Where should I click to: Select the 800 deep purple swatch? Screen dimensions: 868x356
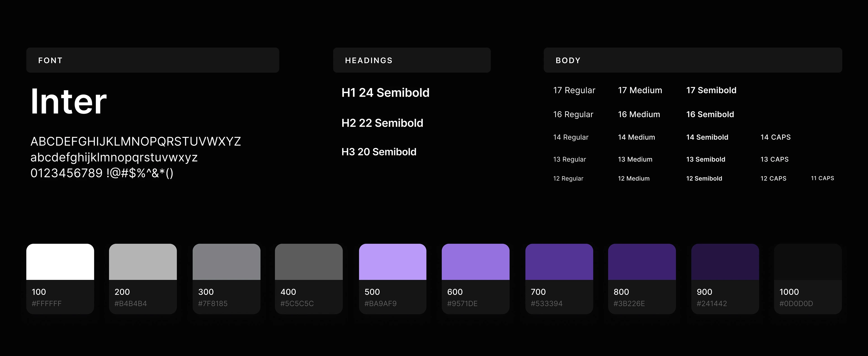click(x=642, y=262)
